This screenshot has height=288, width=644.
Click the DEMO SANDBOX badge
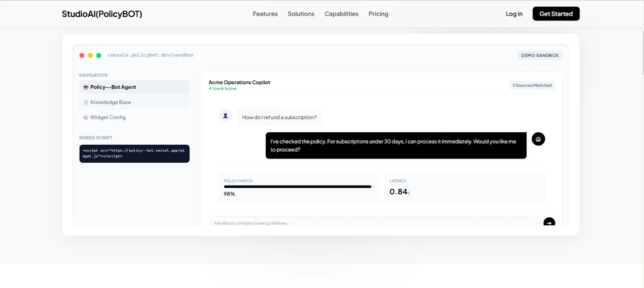coord(540,56)
